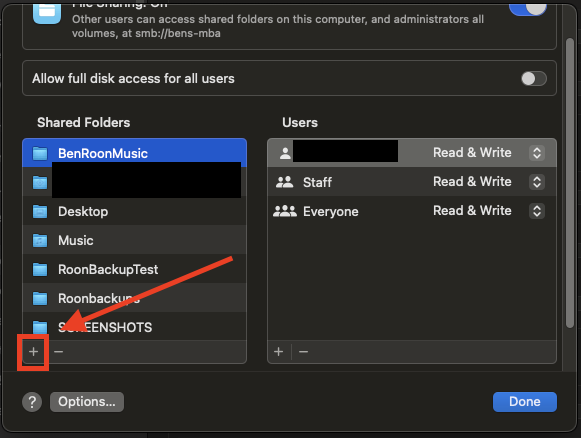The image size is (581, 438).
Task: Add a new shared folder with plus button
Action: (33, 352)
